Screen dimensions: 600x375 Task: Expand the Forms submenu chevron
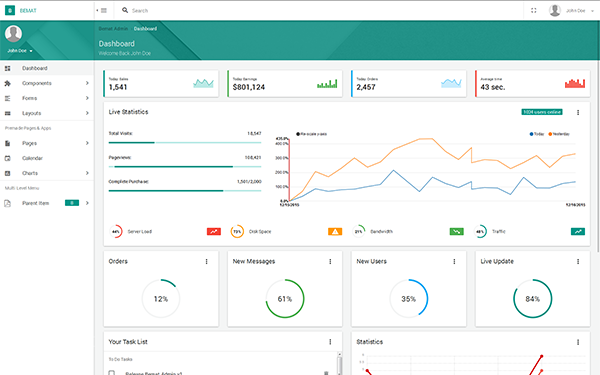tap(87, 98)
